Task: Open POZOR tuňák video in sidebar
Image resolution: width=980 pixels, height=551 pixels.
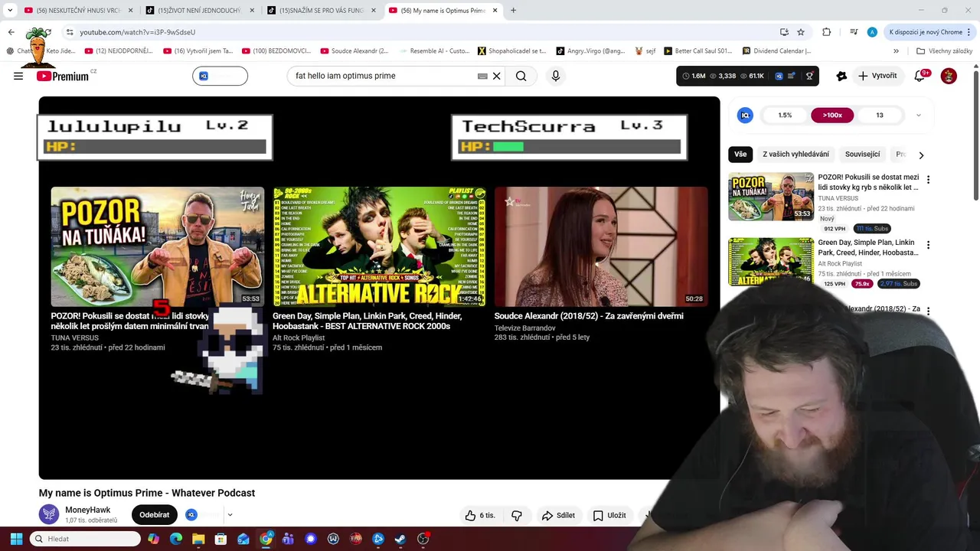Action: [x=771, y=197]
